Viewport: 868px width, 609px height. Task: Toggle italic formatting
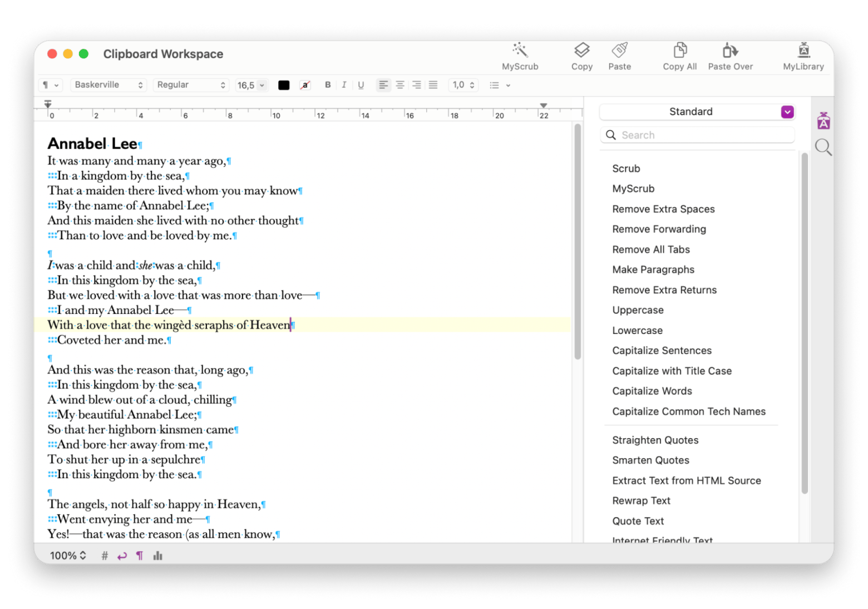pyautogui.click(x=344, y=85)
